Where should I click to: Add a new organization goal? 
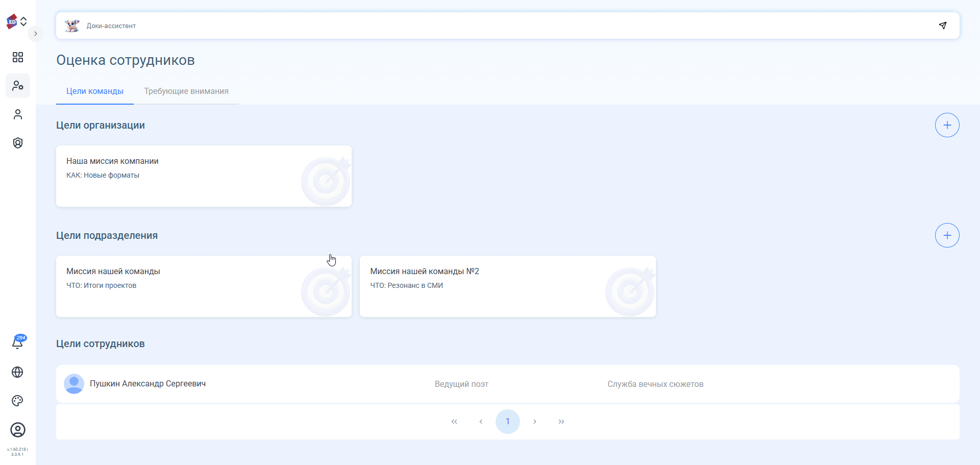pyautogui.click(x=947, y=125)
